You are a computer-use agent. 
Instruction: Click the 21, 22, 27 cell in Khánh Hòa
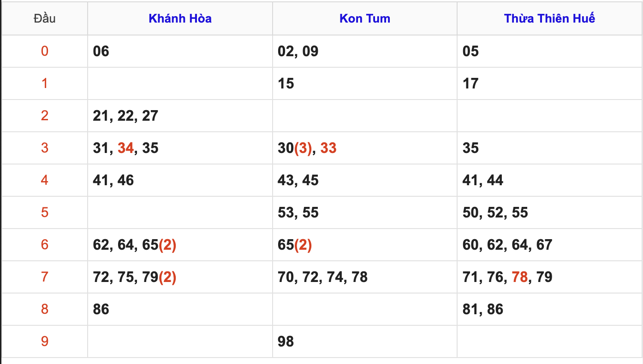point(125,116)
